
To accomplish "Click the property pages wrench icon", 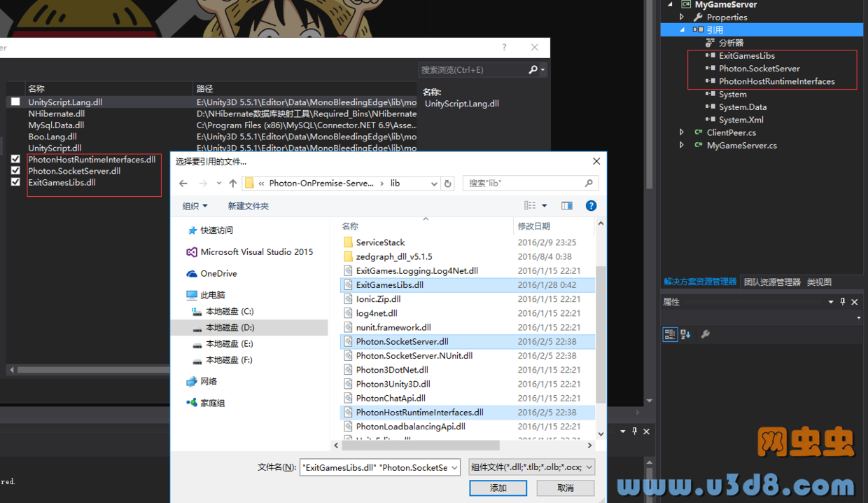I will point(705,334).
